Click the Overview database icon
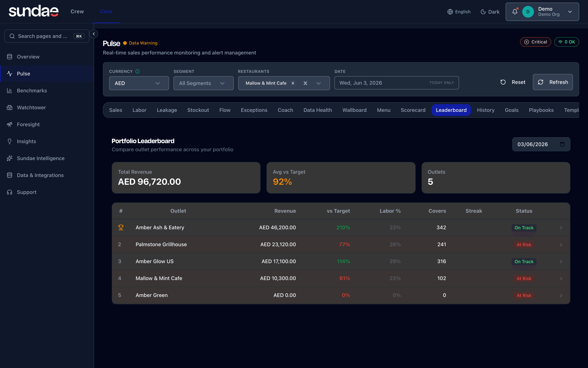Screen dimensions: 588x368 [10, 57]
